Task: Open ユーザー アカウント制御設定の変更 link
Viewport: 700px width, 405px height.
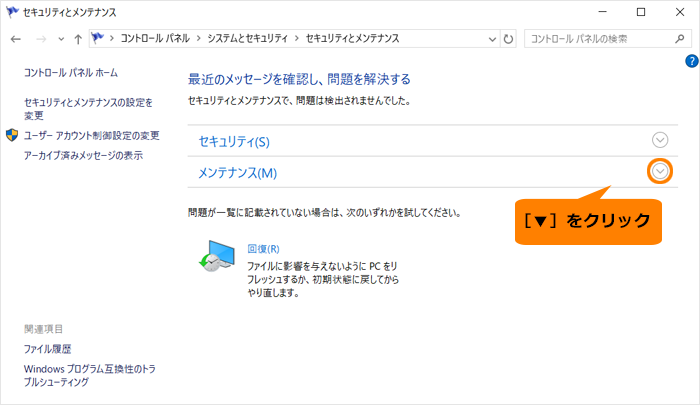Action: tap(92, 135)
